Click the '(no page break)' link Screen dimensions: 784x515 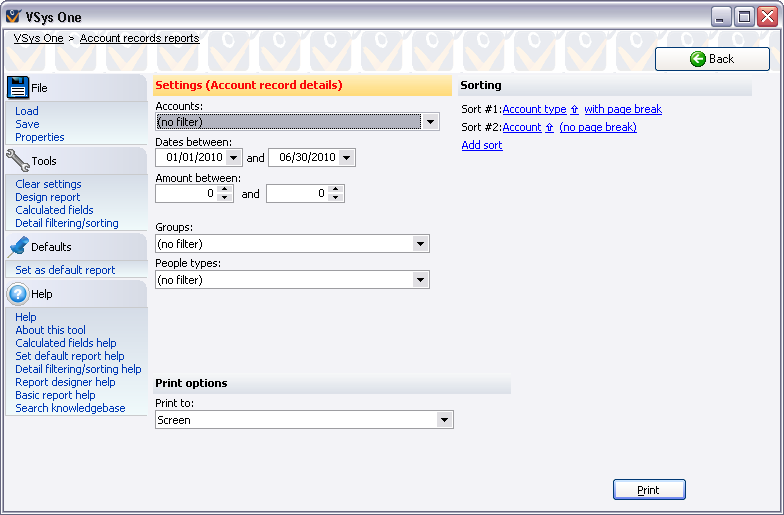pos(598,127)
